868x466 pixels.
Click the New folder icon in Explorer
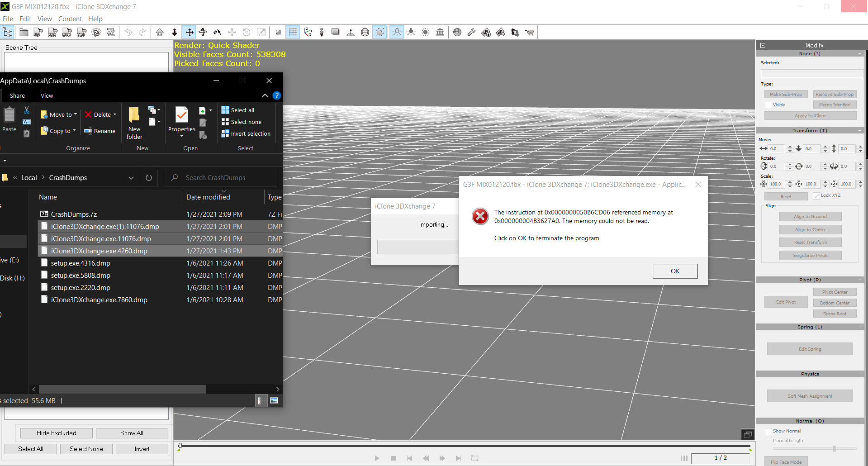tap(134, 123)
